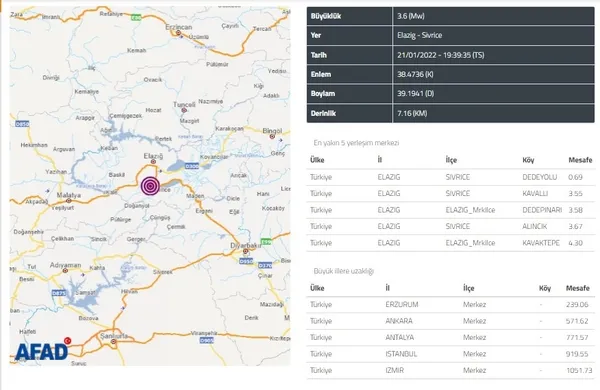Click the Tunceli city marker on map
This screenshot has height=390, width=600.
[184, 110]
